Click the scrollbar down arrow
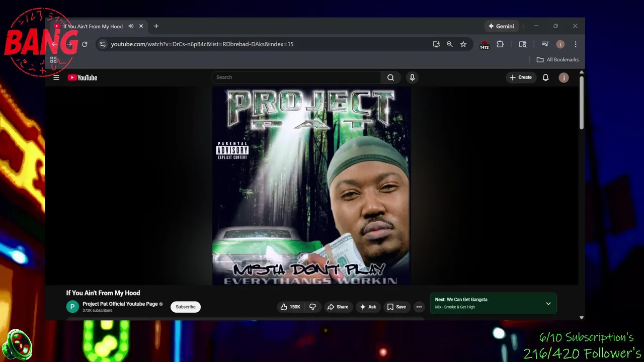This screenshot has width=644, height=362. coord(582,317)
